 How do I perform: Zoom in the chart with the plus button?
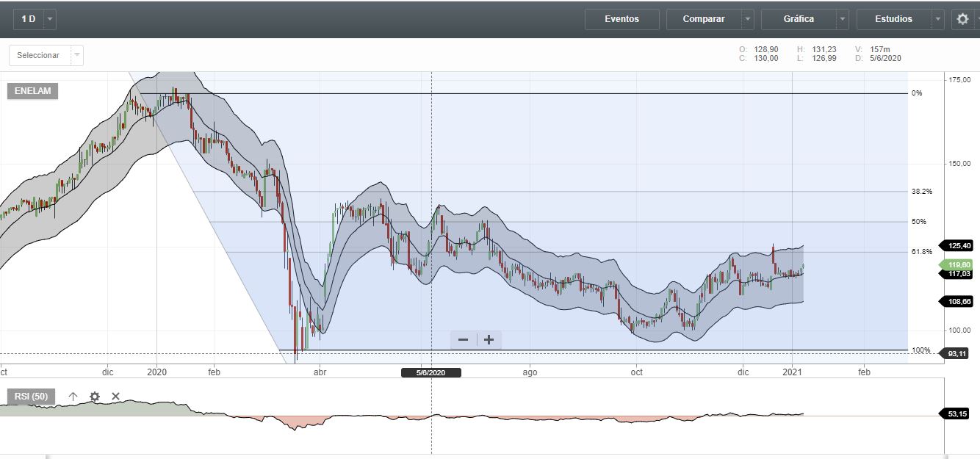[x=489, y=339]
